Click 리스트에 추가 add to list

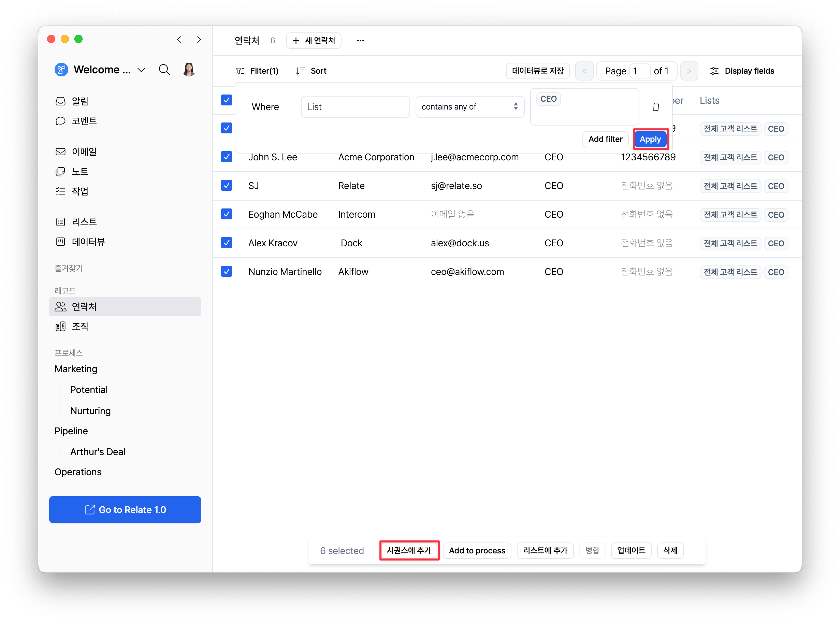pyautogui.click(x=545, y=551)
